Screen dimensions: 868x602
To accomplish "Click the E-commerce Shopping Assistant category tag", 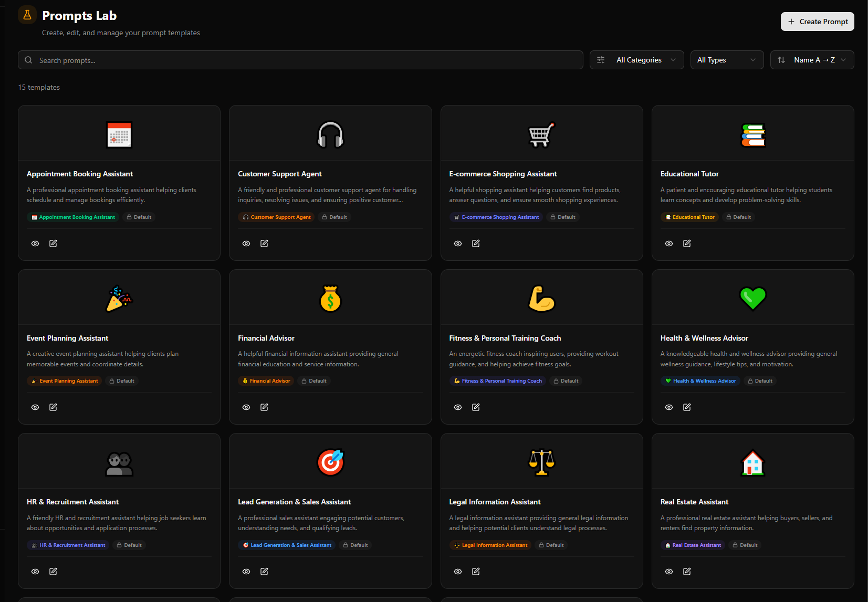I will (496, 217).
